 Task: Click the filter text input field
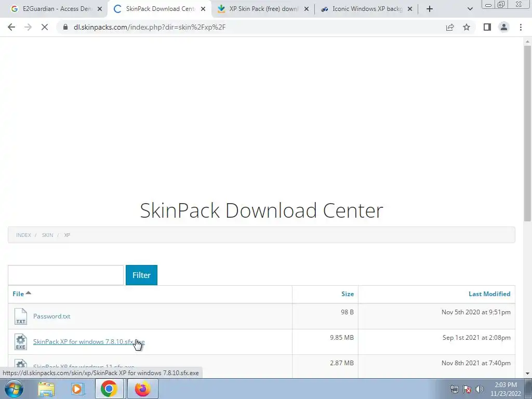65,275
